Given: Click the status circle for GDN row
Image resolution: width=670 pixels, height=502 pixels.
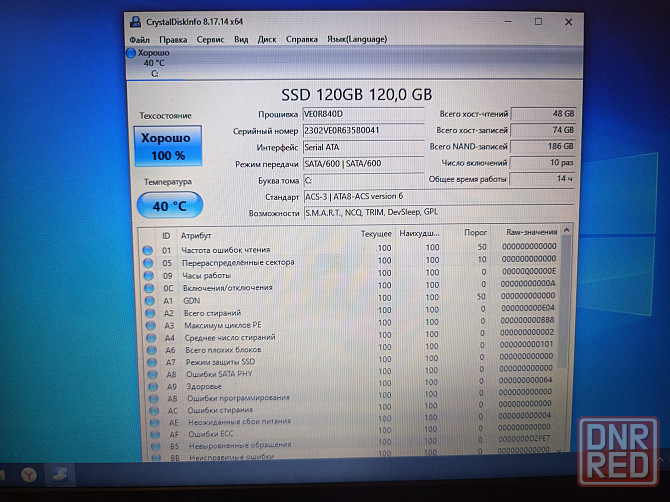Looking at the screenshot, I should pyautogui.click(x=150, y=301).
